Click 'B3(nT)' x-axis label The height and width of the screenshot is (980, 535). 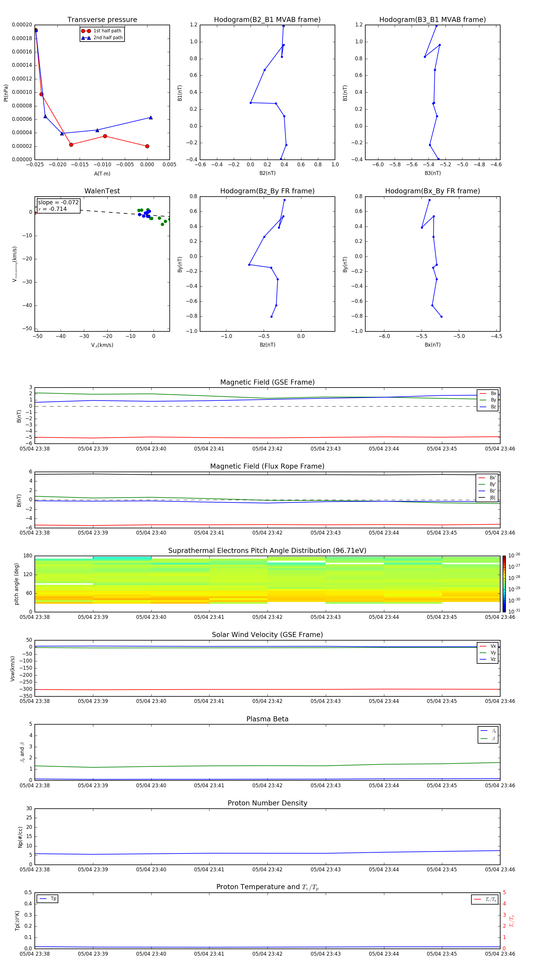(432, 173)
